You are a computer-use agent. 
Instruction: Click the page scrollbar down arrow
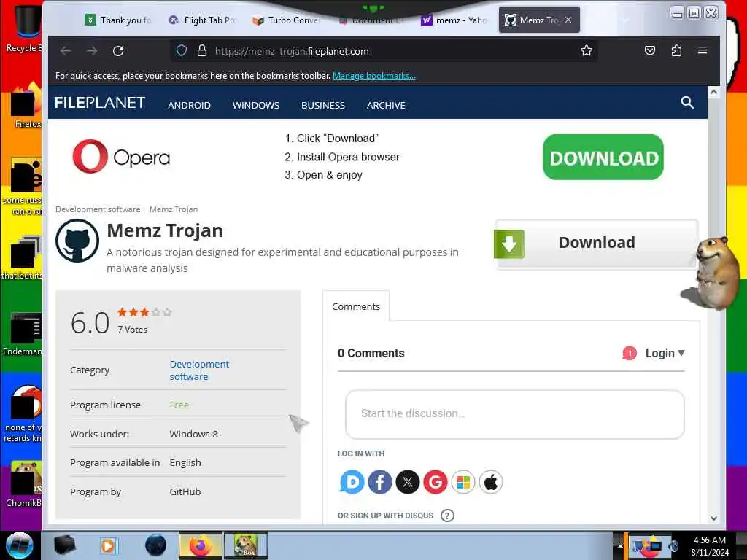pyautogui.click(x=713, y=518)
